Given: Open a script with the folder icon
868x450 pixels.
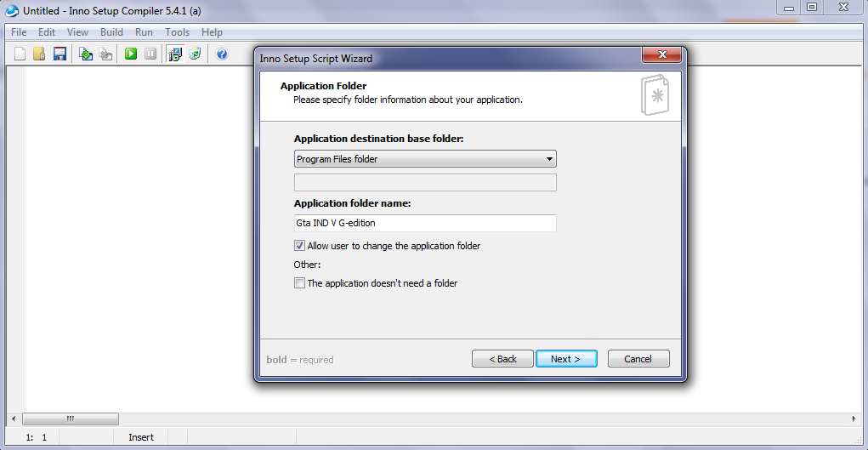Looking at the screenshot, I should (39, 54).
